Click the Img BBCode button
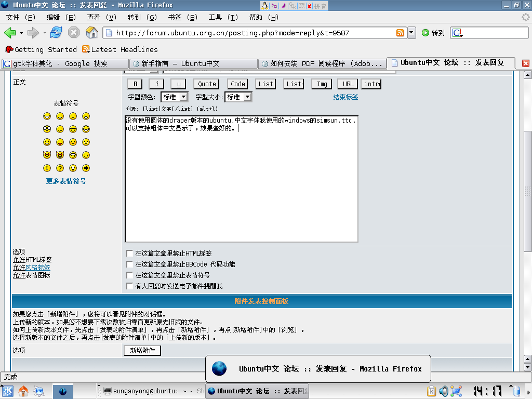This screenshot has width=532, height=399. click(322, 84)
